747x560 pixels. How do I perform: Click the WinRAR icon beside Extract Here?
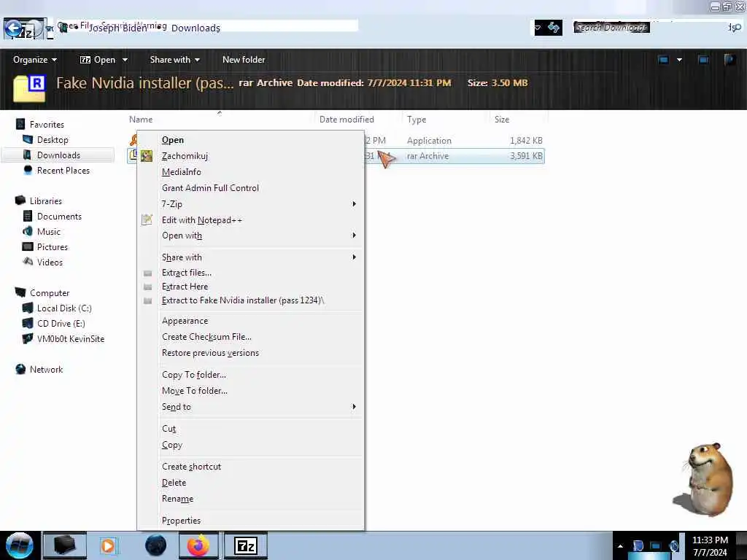point(147,287)
